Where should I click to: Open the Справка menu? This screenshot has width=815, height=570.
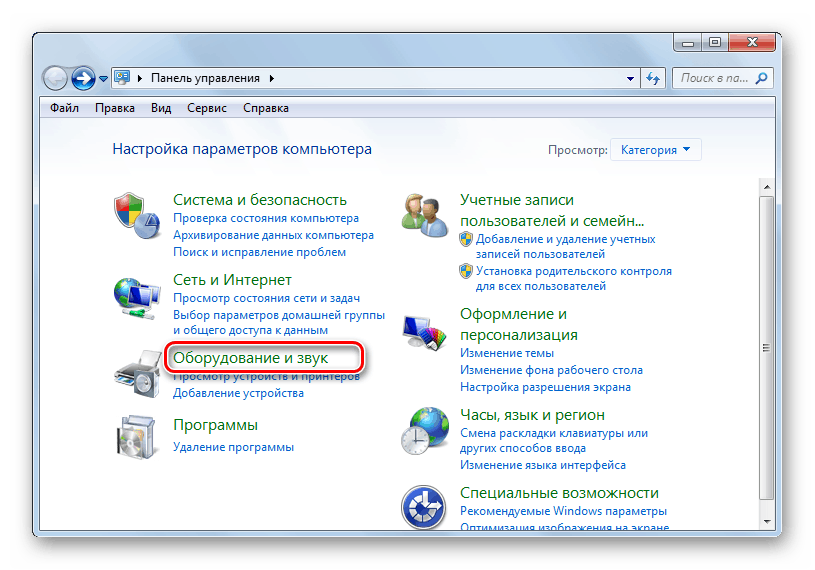coord(266,108)
